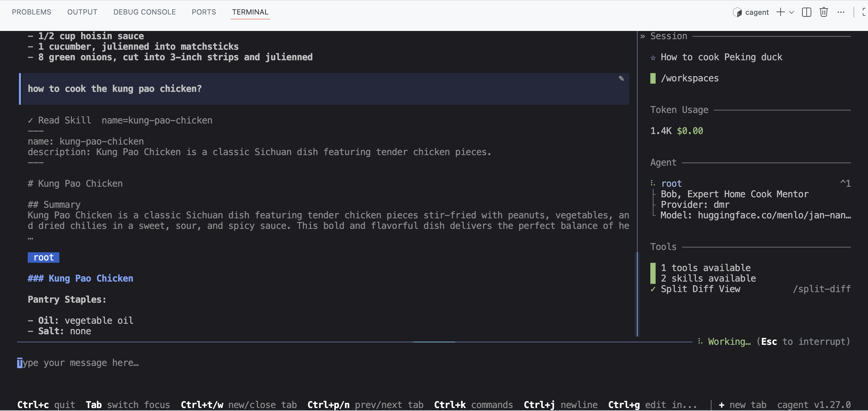Click the /split-diff command link
The image size is (868, 411).
click(x=822, y=289)
